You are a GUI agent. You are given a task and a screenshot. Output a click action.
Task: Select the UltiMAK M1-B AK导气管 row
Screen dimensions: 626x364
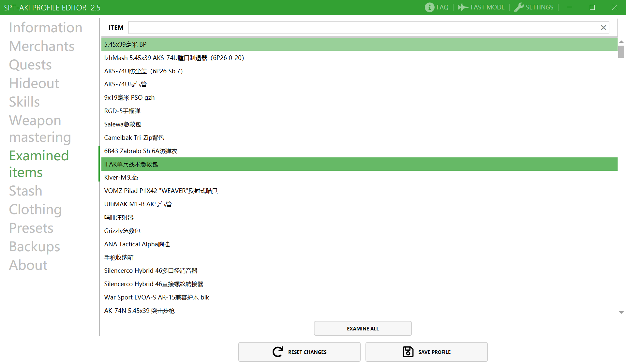(359, 204)
